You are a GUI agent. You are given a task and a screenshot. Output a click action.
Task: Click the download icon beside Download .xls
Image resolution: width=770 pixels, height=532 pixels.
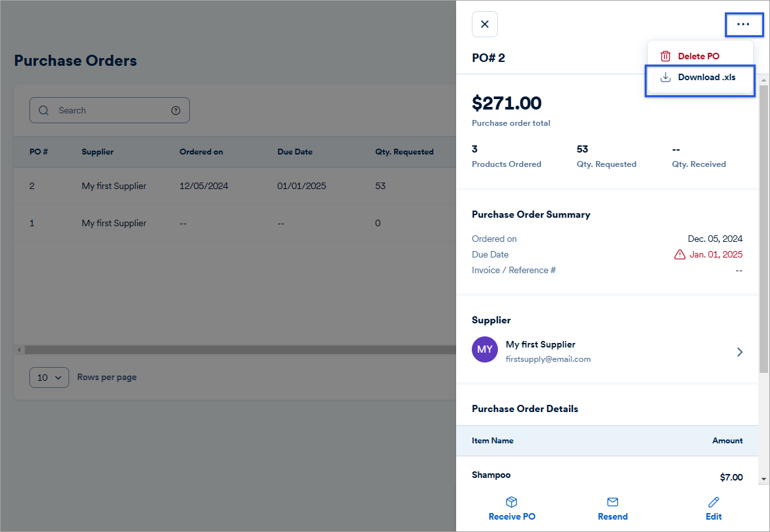point(666,76)
